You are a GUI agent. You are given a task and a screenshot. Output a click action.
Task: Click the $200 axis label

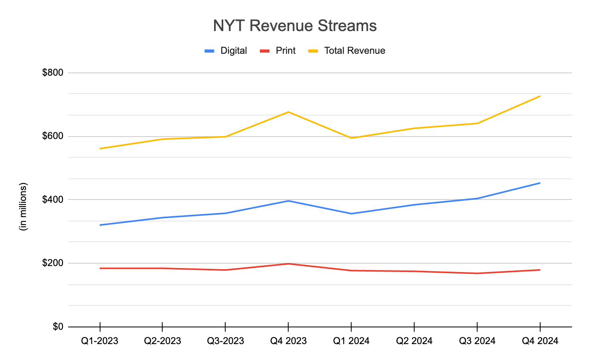53,263
